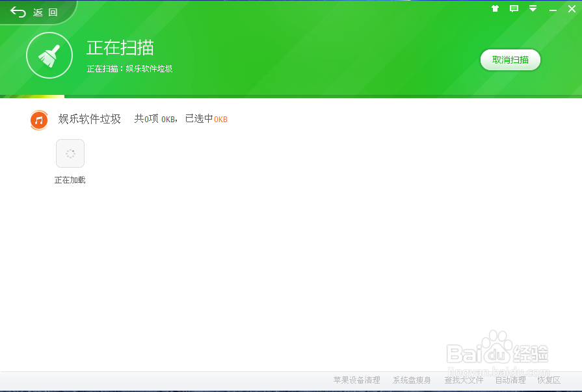Open the main menu dropdown triangle icon
The image size is (582, 392).
point(533,8)
